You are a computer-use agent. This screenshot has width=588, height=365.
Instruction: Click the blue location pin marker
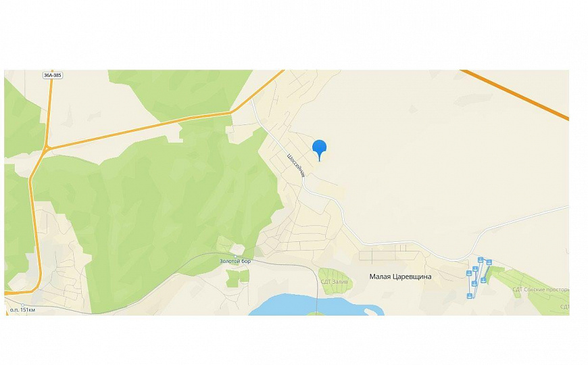coord(320,149)
